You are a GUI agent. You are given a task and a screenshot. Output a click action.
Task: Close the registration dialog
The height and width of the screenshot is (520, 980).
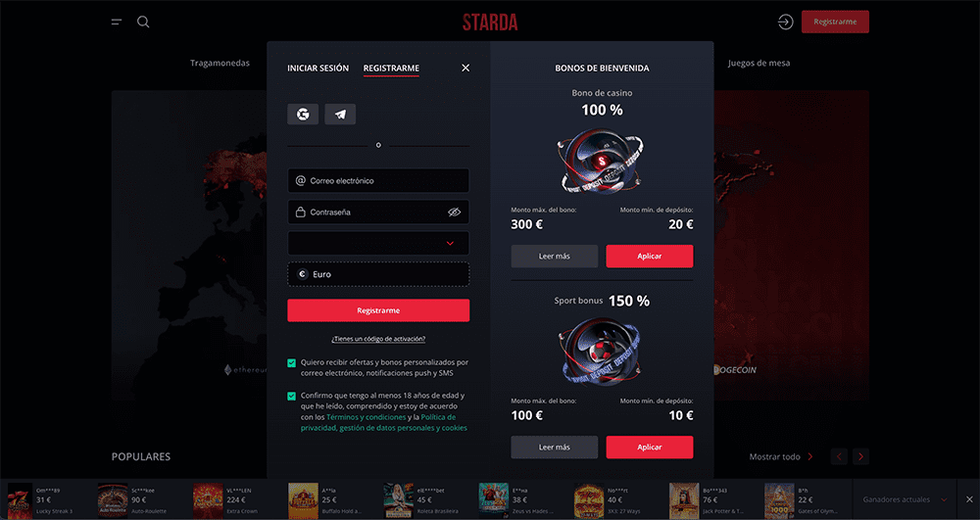(465, 68)
